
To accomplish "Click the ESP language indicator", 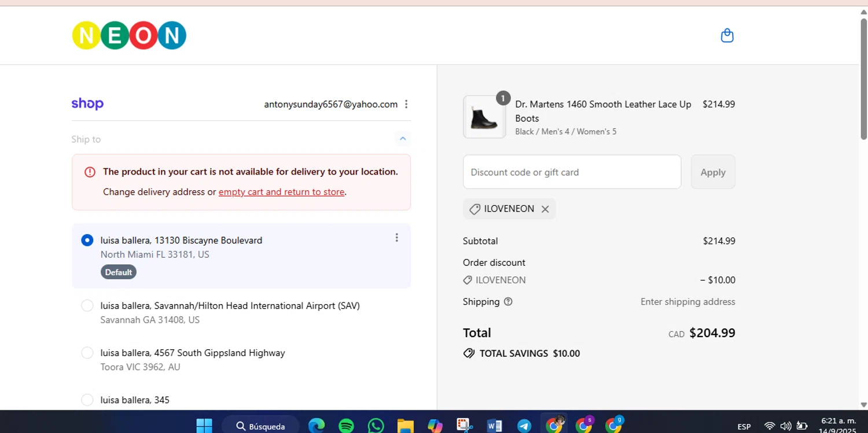I will click(x=744, y=427).
